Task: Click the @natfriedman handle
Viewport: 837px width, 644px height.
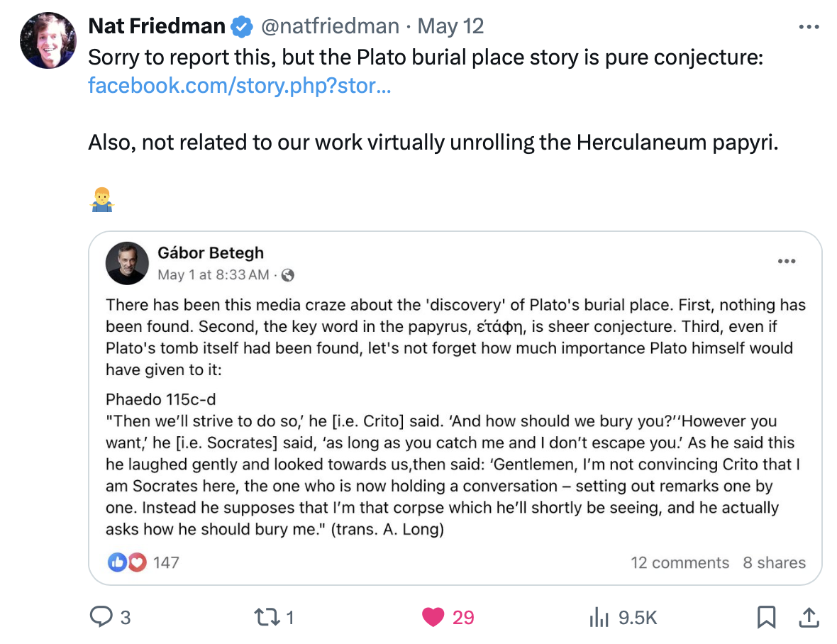Action: click(x=330, y=27)
